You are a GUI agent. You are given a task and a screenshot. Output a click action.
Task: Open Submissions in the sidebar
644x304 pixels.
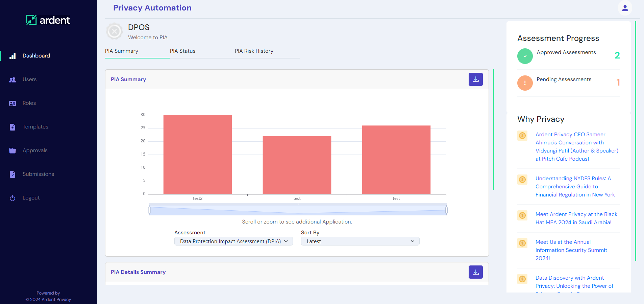(38, 174)
